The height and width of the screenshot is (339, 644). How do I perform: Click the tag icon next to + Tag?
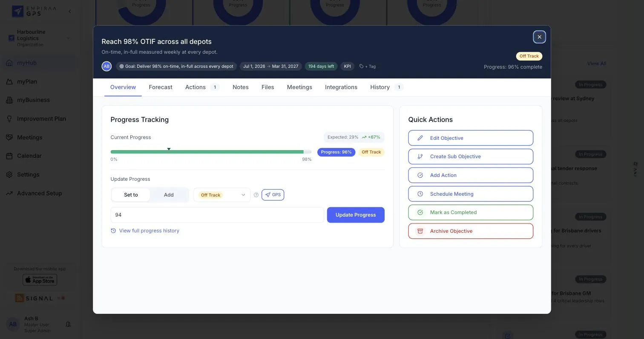point(362,67)
